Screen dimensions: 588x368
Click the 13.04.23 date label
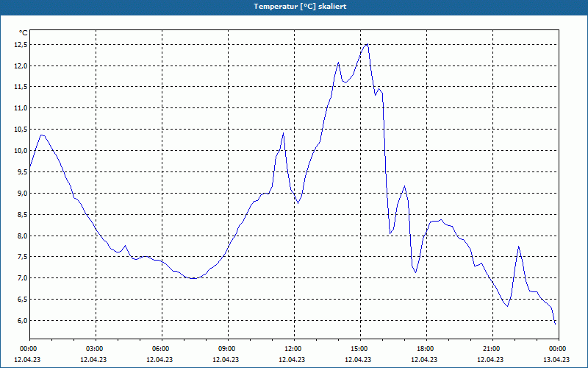click(x=556, y=359)
